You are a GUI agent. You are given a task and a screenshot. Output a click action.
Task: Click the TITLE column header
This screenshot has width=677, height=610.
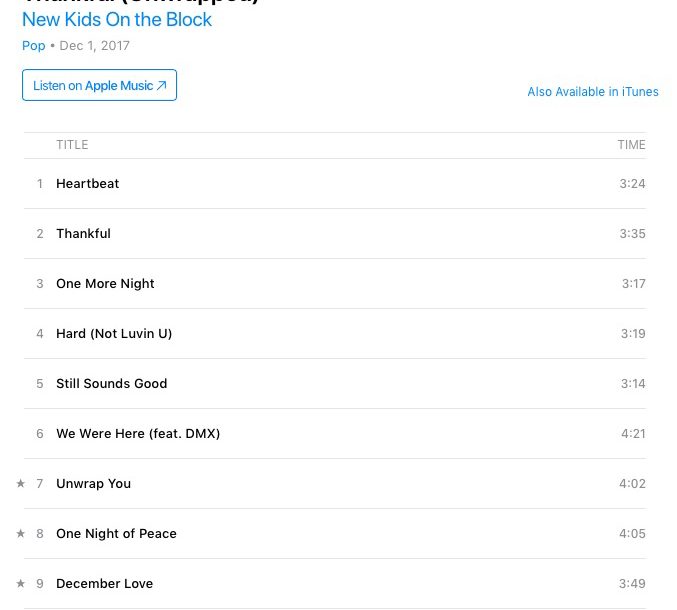coord(72,145)
